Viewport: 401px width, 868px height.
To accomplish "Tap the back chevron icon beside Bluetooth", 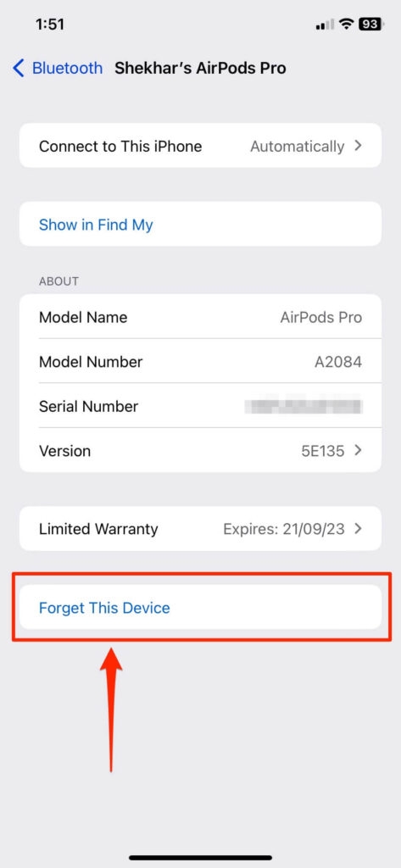I will pos(19,68).
